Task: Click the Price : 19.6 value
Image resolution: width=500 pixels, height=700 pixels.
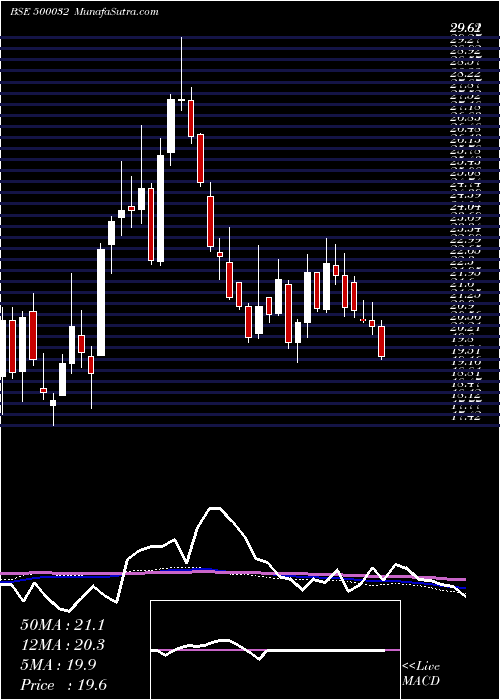Action: [63, 685]
